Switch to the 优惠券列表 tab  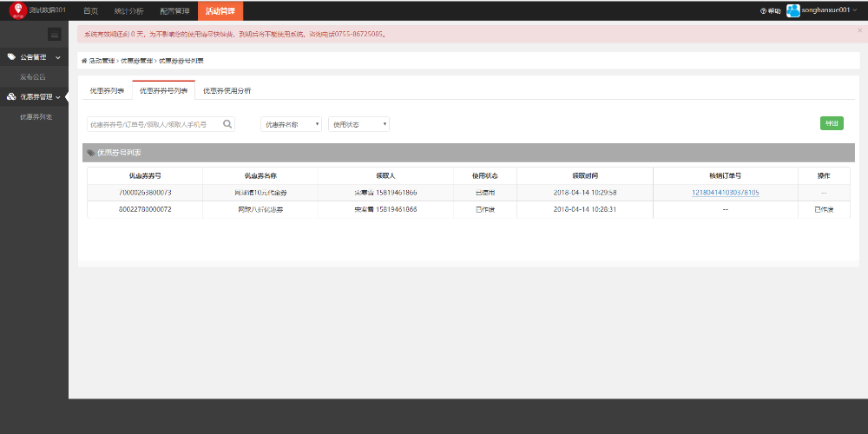108,91
